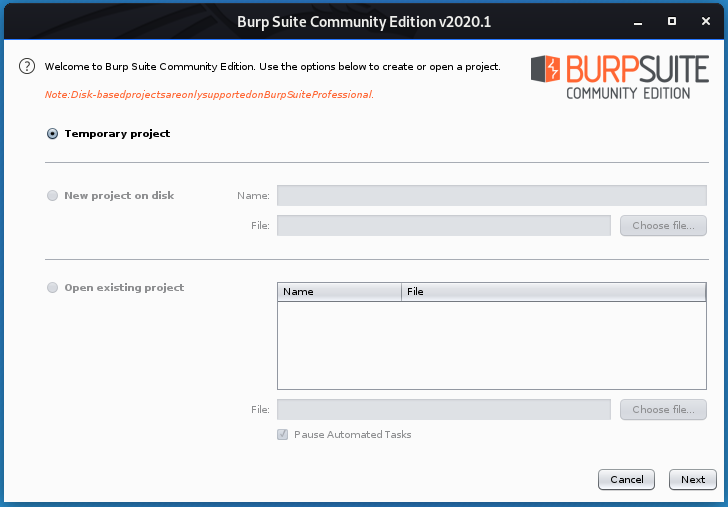Click the orange disk-based projects note text
The image size is (728, 507).
coord(209,95)
